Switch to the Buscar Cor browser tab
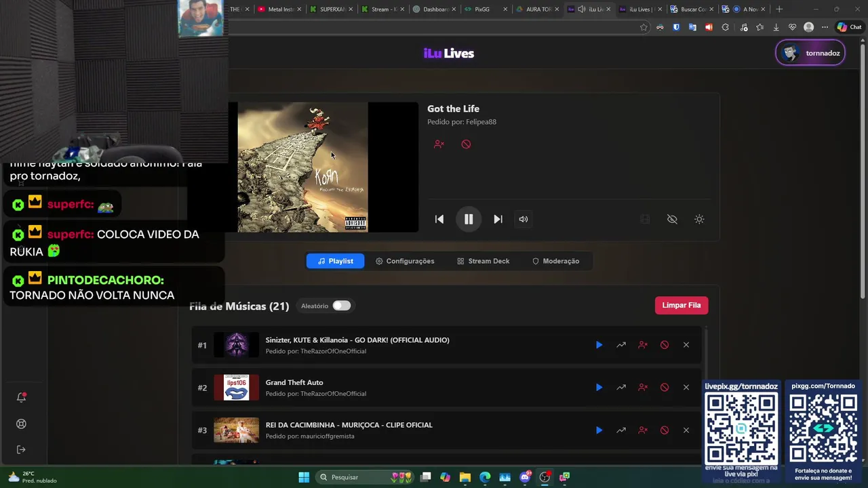The image size is (868, 488). click(692, 9)
